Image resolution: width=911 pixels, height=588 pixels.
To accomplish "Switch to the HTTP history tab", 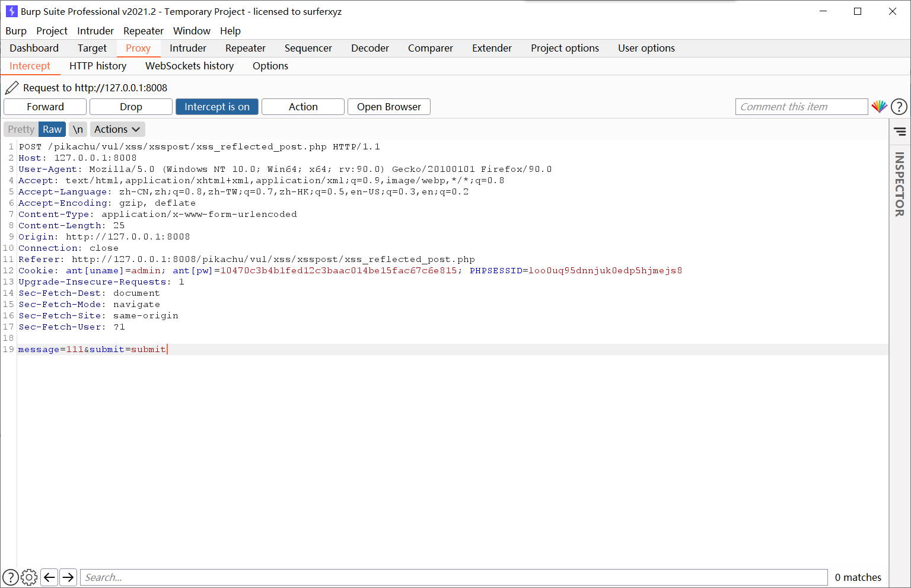I will [98, 66].
